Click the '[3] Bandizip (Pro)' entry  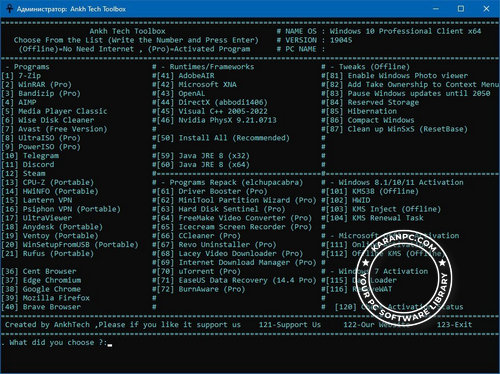click(x=41, y=94)
